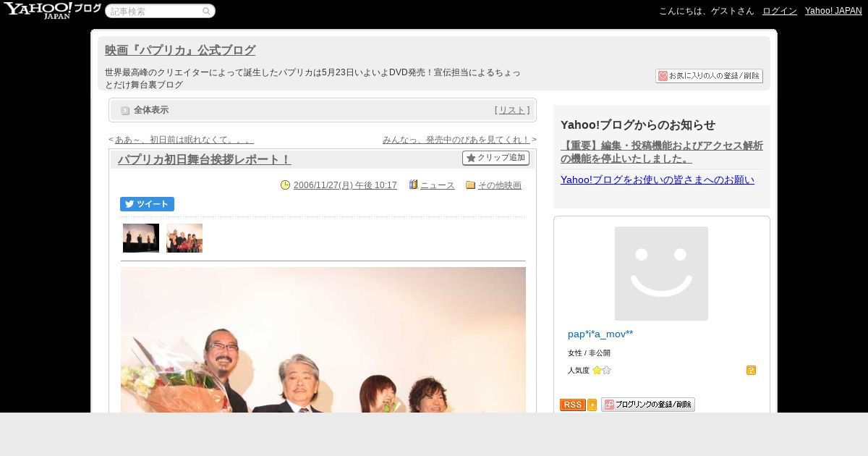Open the Yahoo! JAPAN top link
The height and width of the screenshot is (456, 868).
833,11
